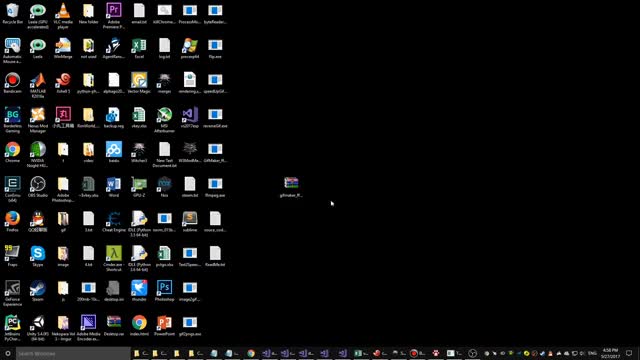Launch Nexus Mod Manager
This screenshot has width=640, height=360.
click(x=38, y=120)
